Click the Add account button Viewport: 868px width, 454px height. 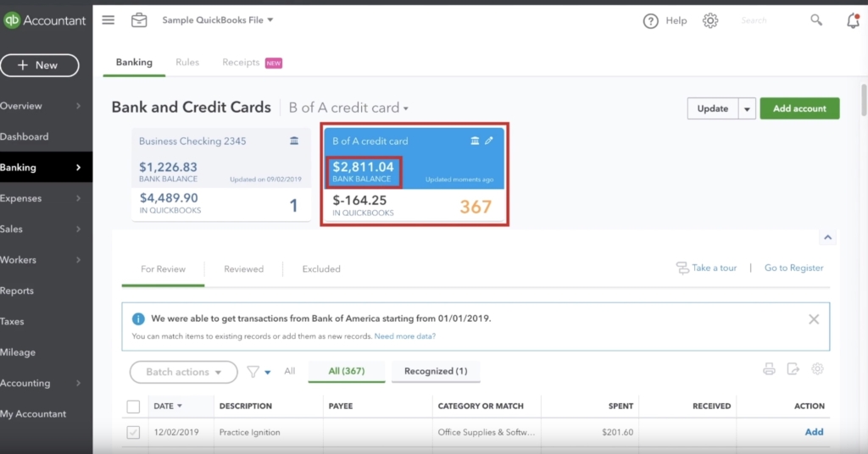point(799,108)
